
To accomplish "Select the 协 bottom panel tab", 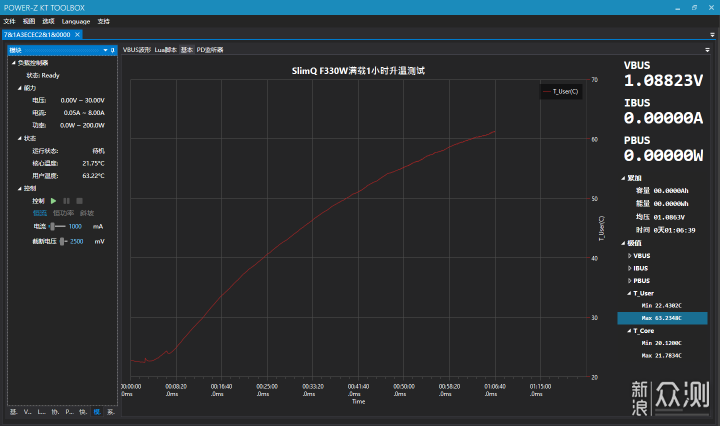I will tap(55, 412).
